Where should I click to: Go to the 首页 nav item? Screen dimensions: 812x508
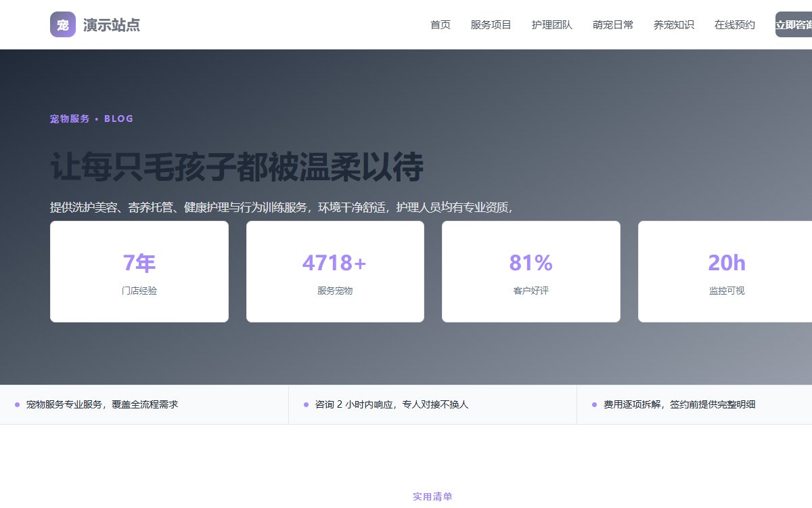point(441,25)
